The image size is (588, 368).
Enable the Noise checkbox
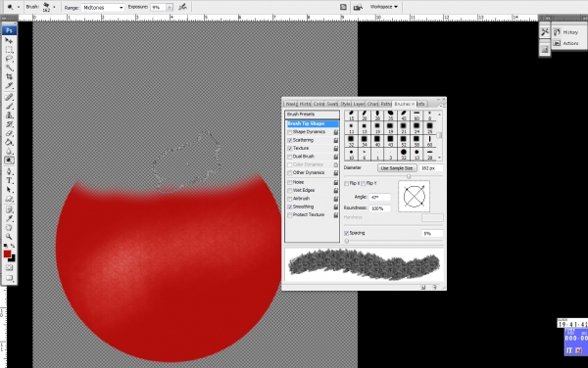pos(289,182)
